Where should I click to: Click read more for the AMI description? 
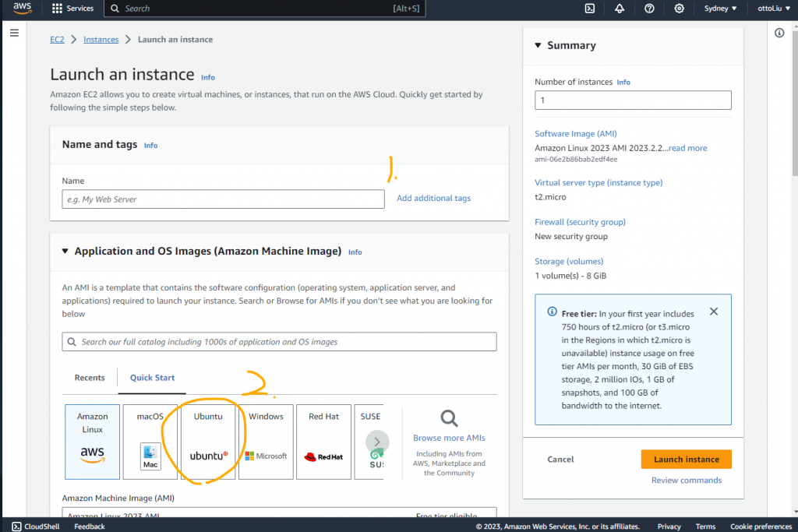point(687,148)
